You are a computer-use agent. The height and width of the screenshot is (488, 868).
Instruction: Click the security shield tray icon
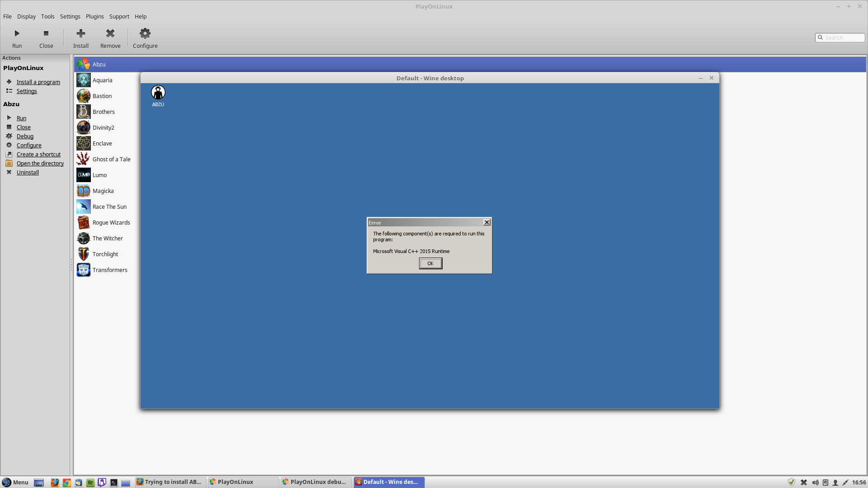[792, 482]
